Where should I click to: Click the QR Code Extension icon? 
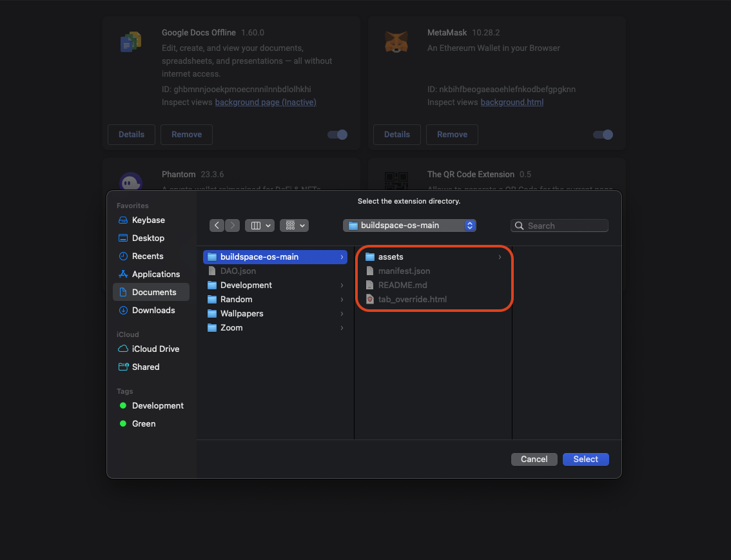[x=396, y=181]
